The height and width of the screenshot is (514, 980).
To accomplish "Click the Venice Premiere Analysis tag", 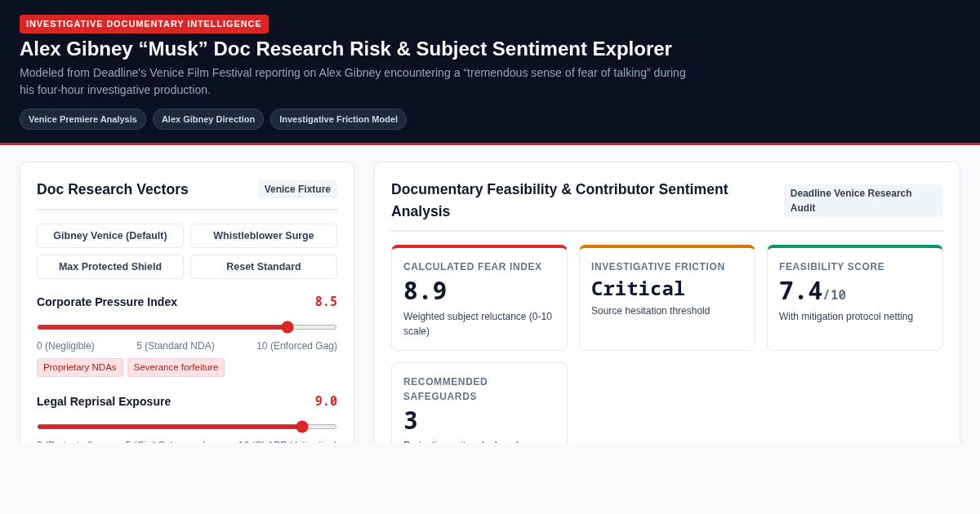I will [82, 119].
